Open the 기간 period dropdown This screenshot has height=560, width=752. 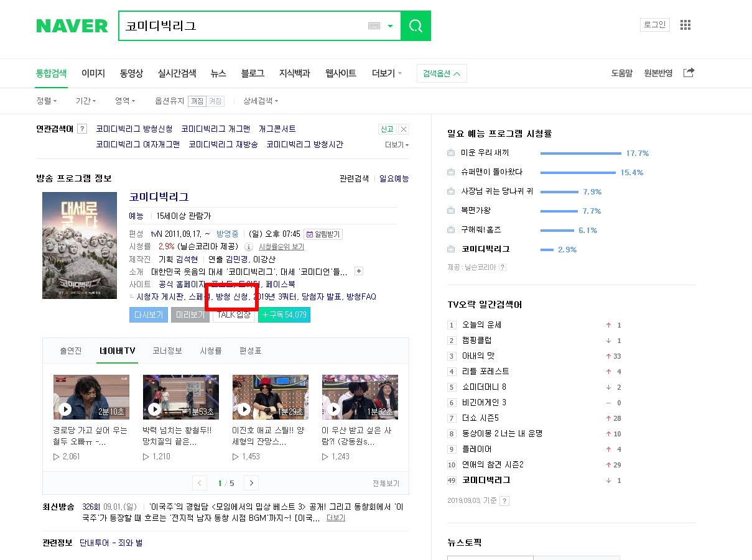click(86, 101)
